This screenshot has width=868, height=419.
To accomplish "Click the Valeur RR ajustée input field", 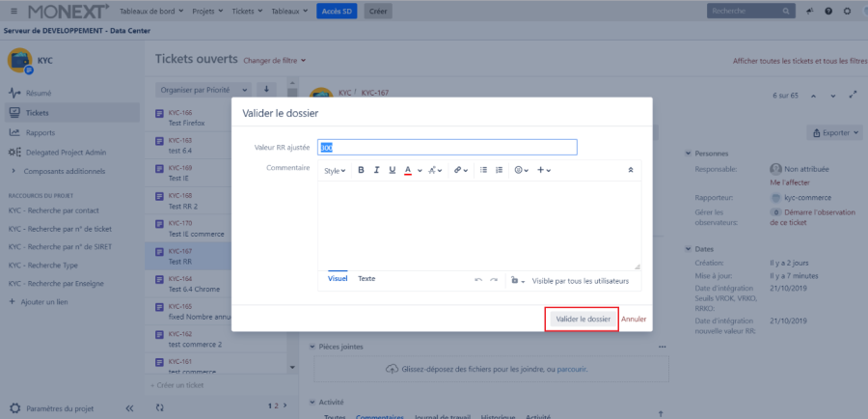I will (x=448, y=147).
